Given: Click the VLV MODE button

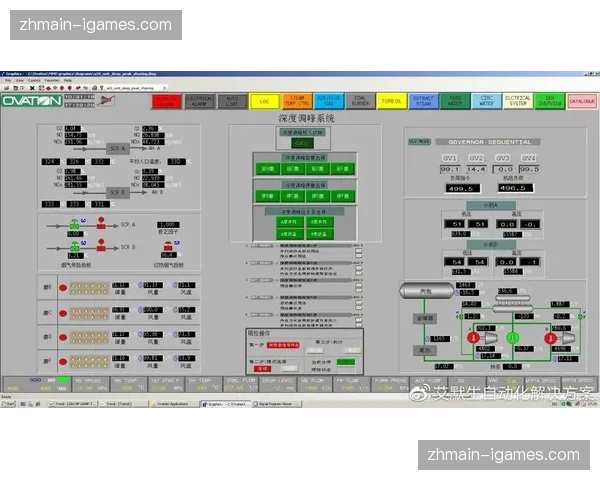Looking at the screenshot, I should pyautogui.click(x=419, y=142).
